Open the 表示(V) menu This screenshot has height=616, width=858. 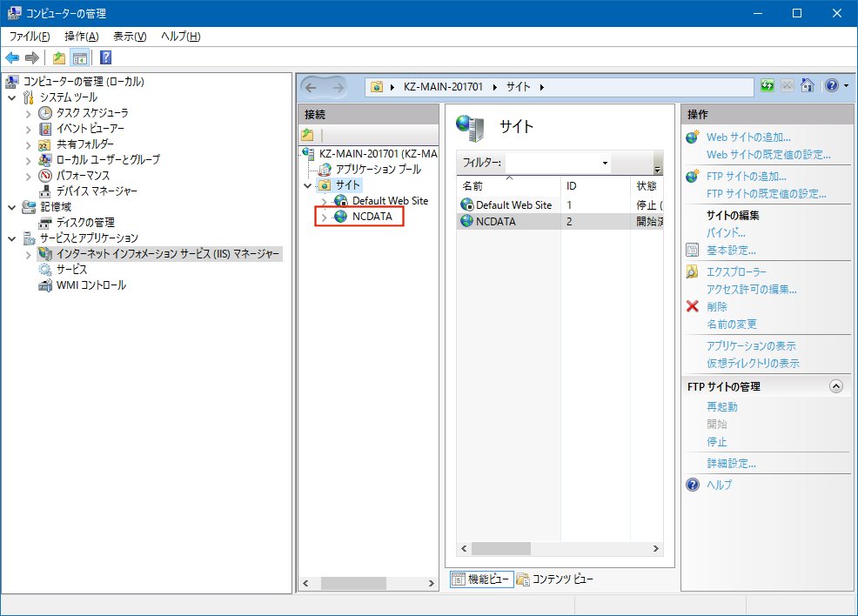pyautogui.click(x=130, y=36)
